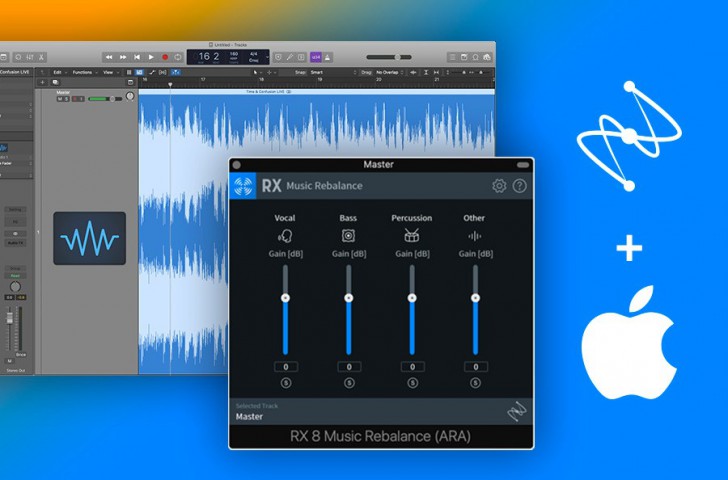Click the add track plus button
The width and height of the screenshot is (728, 480).
tap(42, 82)
